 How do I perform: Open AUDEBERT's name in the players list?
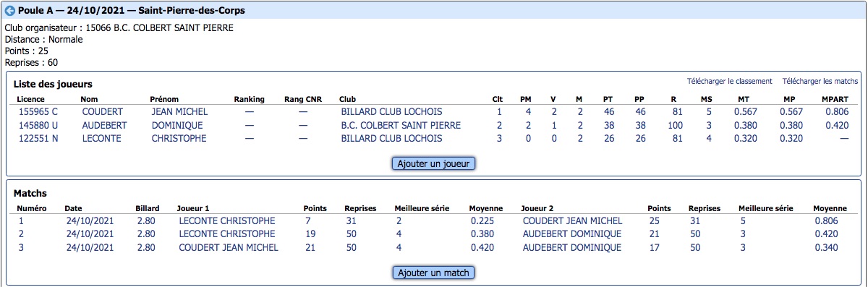(x=105, y=125)
